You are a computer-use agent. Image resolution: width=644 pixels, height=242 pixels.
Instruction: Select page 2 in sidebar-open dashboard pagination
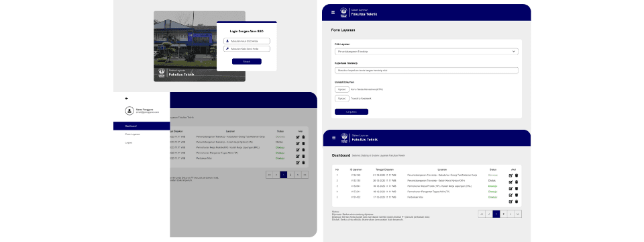(290, 175)
